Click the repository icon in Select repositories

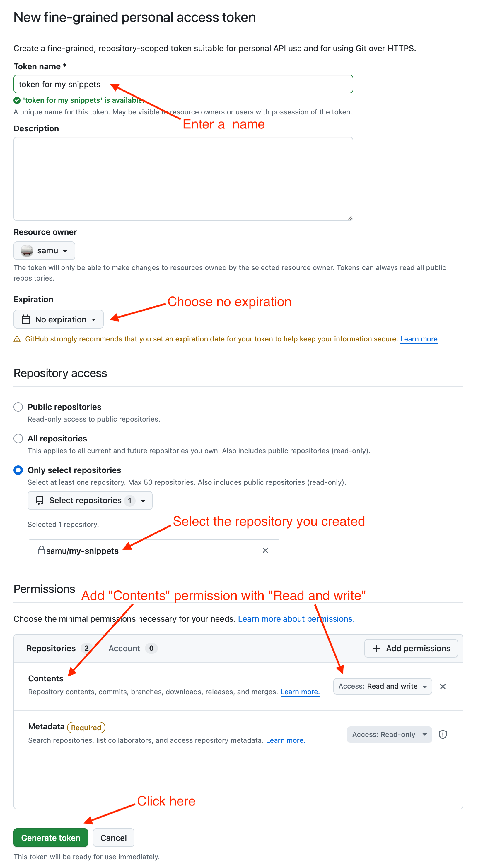40,500
